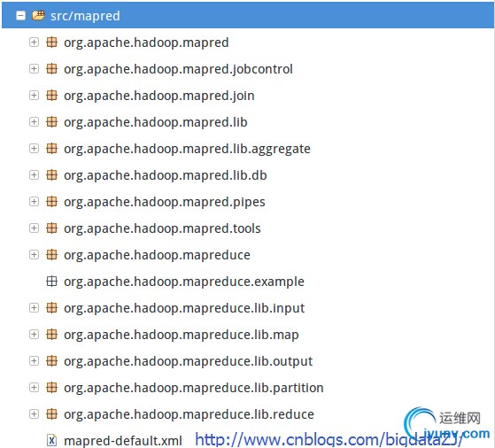The image size is (495, 448).
Task: Expand org.apache.hadoop.mapreduce.lib.reduce package
Action: (34, 413)
